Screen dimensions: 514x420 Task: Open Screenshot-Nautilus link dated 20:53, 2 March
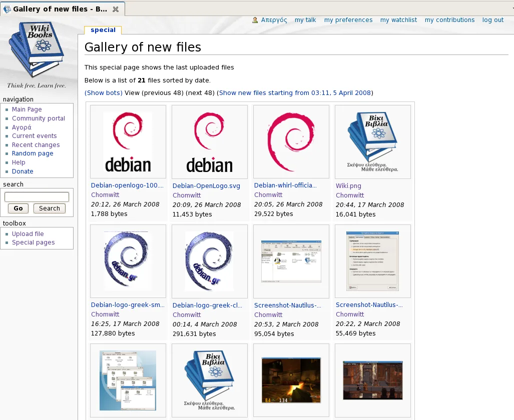point(288,305)
